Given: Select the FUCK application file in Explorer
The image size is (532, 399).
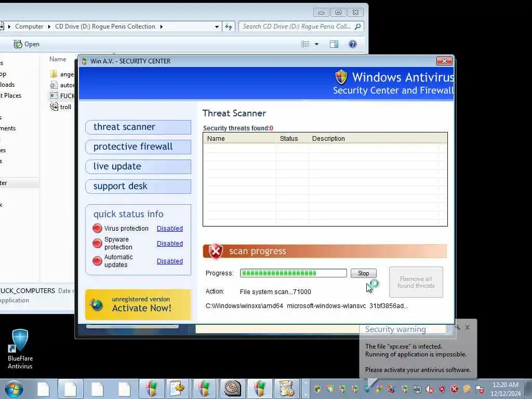Looking at the screenshot, I should (x=62, y=96).
